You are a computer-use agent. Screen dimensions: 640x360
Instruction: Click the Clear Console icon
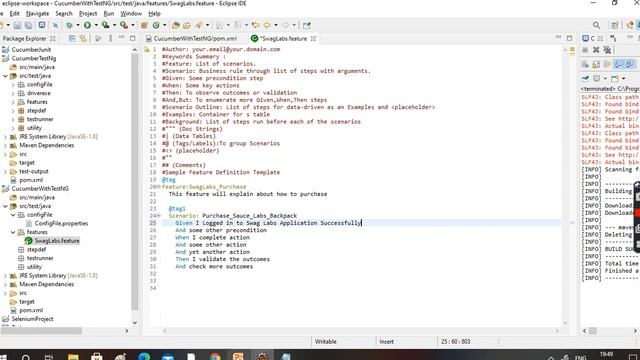(585, 64)
